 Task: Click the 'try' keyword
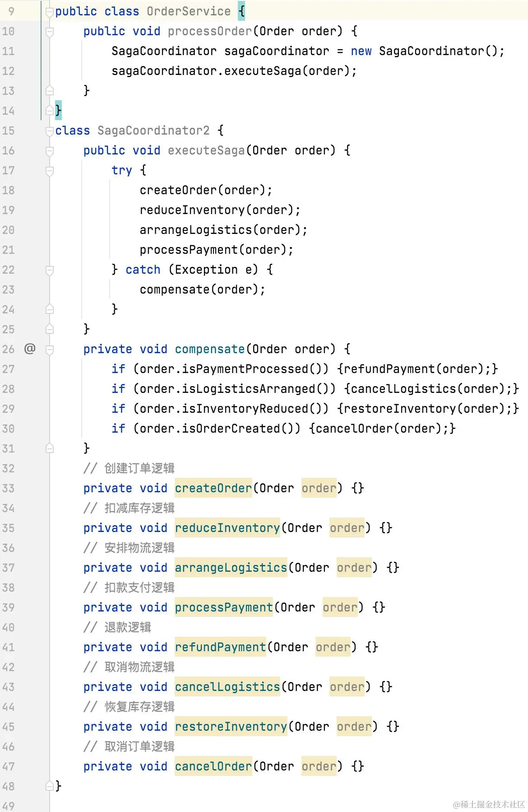(122, 170)
